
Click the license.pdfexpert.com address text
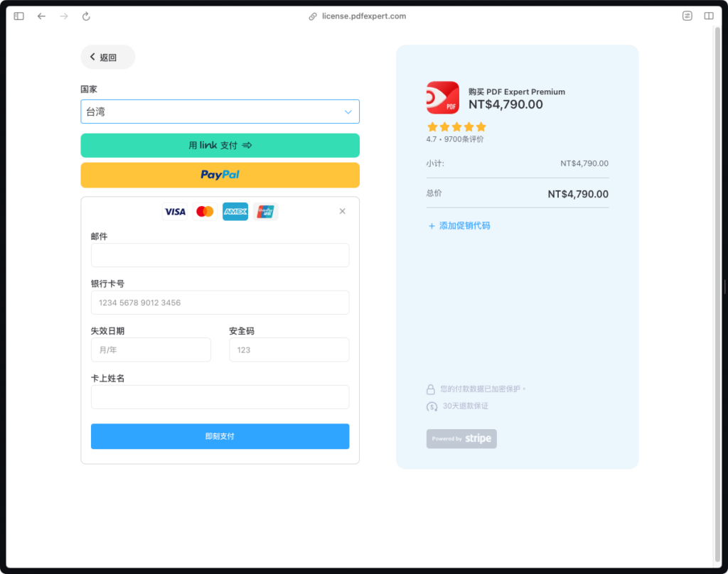click(364, 16)
